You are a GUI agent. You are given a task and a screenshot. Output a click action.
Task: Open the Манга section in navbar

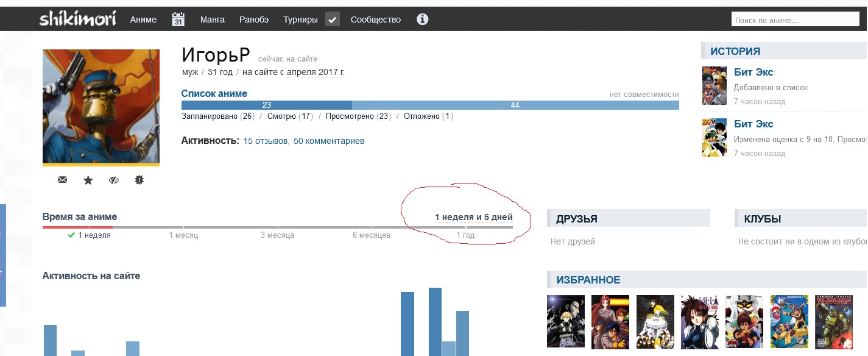(x=213, y=20)
